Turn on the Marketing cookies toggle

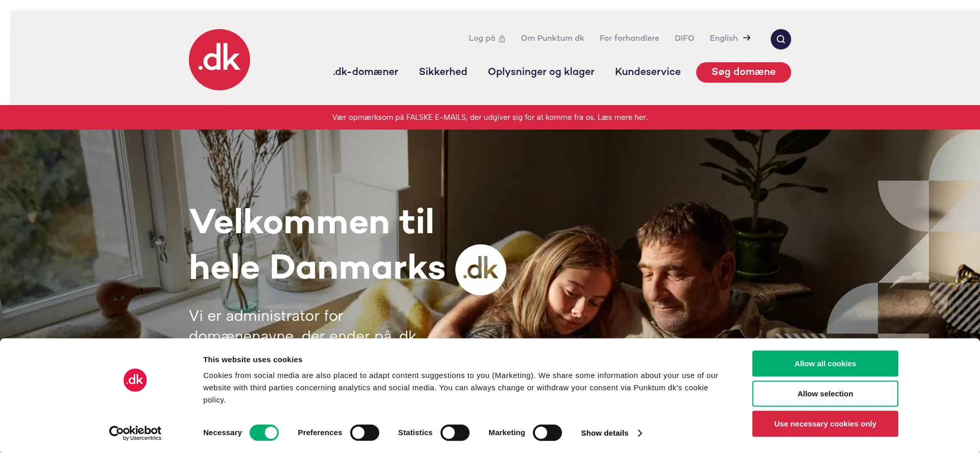(547, 433)
